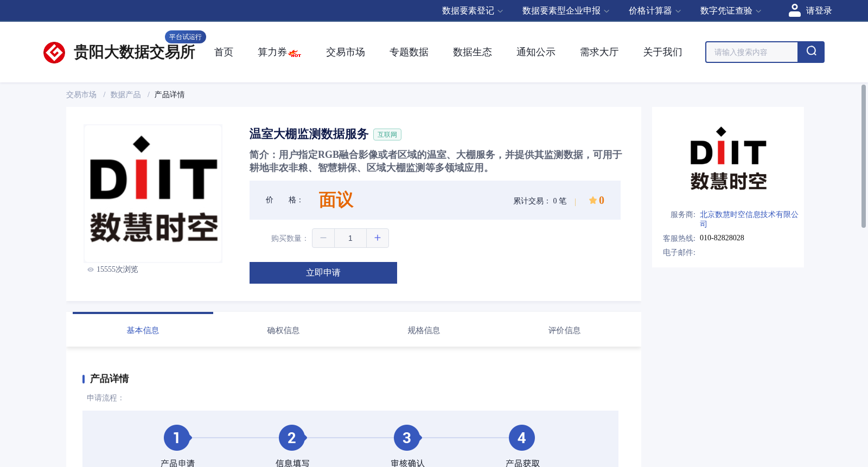
Task: Click the search magnifier button
Action: pyautogui.click(x=811, y=52)
